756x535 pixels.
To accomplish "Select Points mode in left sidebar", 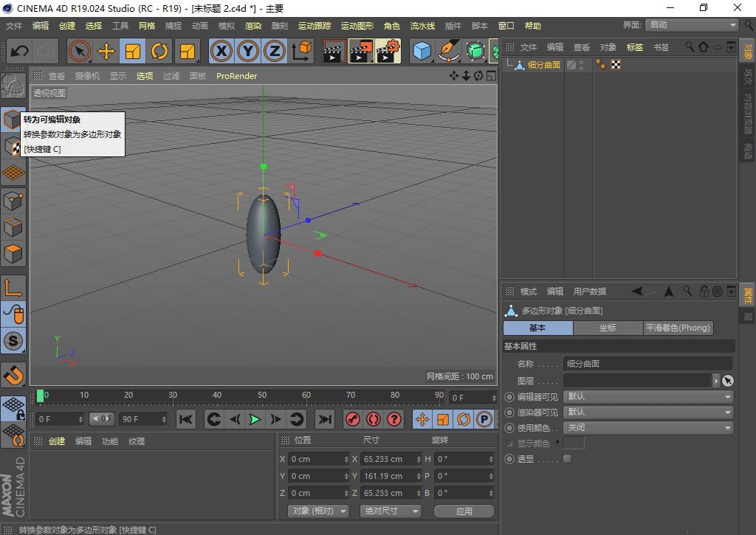I will click(13, 201).
